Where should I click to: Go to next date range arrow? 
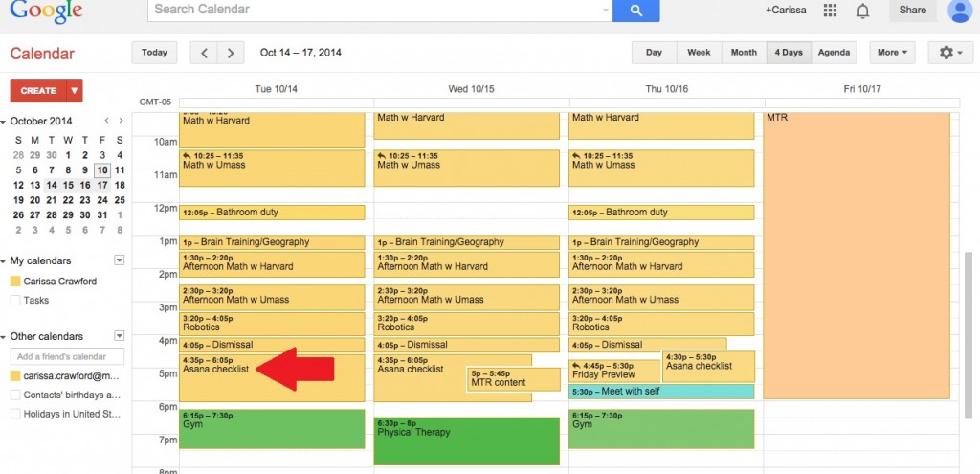point(231,54)
